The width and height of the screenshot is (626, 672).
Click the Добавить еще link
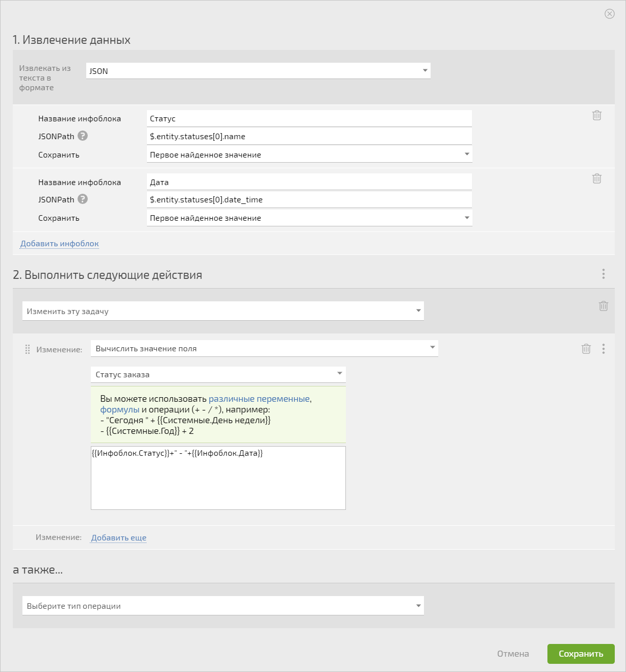click(x=119, y=537)
